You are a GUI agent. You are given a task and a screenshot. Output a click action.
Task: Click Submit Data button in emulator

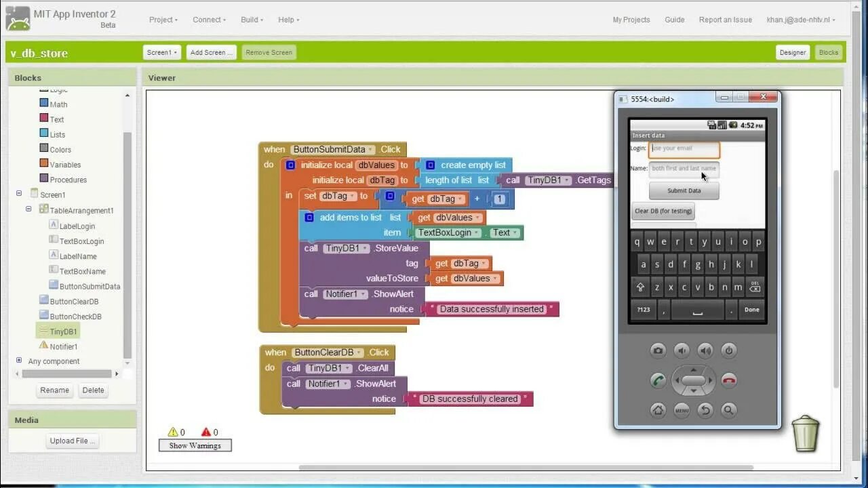point(684,190)
